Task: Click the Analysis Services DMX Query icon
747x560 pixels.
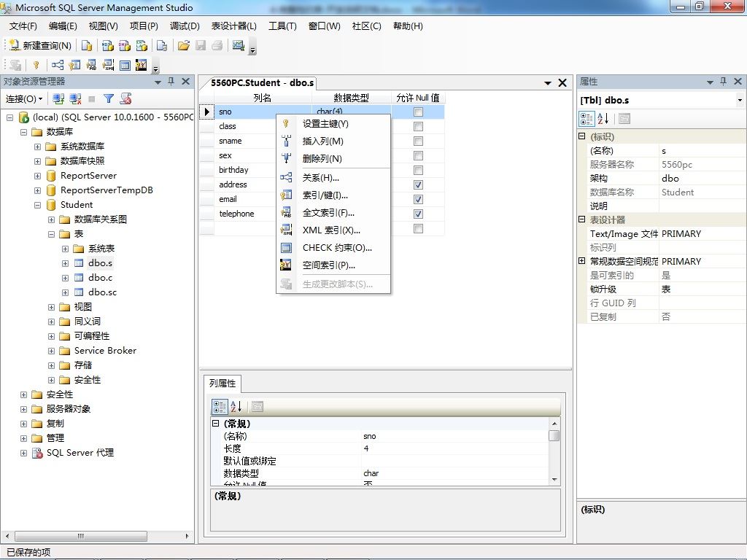Action: (x=125, y=45)
